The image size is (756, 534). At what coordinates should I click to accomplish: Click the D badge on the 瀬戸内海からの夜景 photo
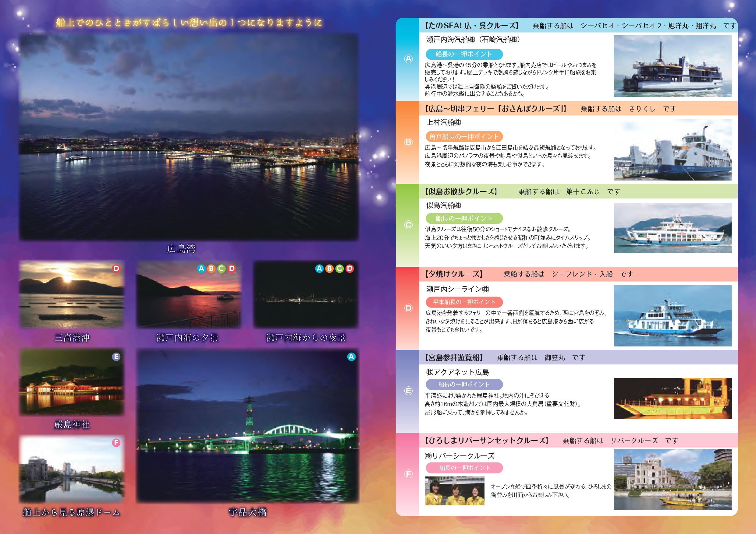click(x=350, y=269)
